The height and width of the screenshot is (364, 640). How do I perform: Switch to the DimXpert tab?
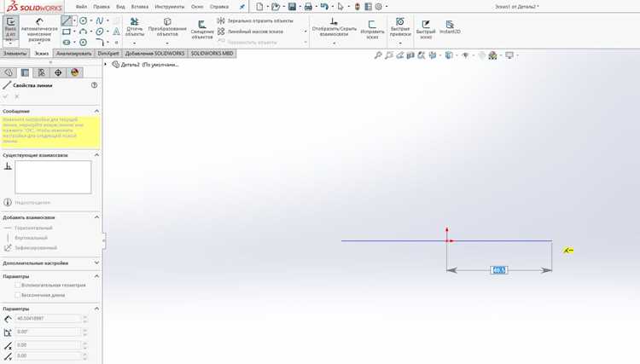click(108, 54)
